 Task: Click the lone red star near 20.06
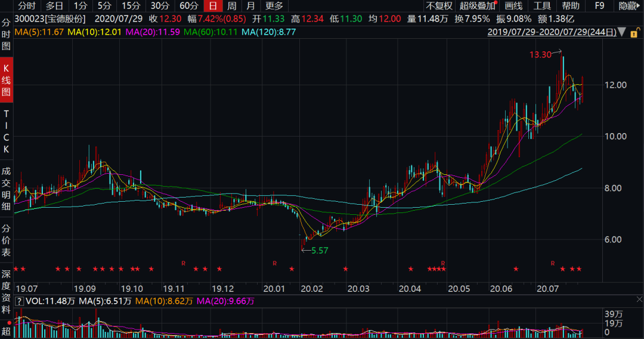(516, 269)
